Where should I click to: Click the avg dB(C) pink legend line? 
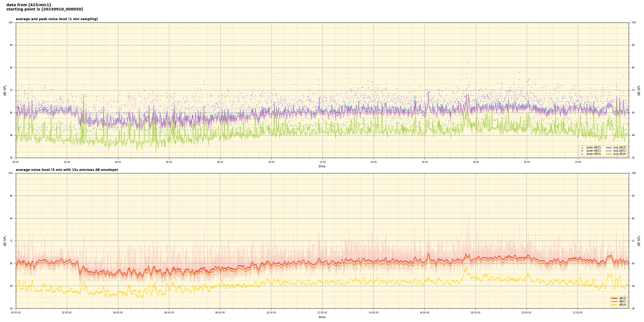(609, 151)
